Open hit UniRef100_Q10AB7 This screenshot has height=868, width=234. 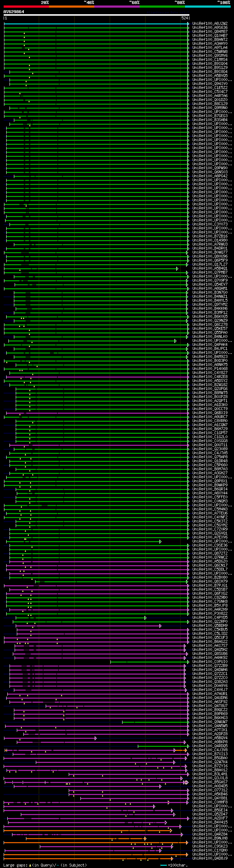click(210, 36)
